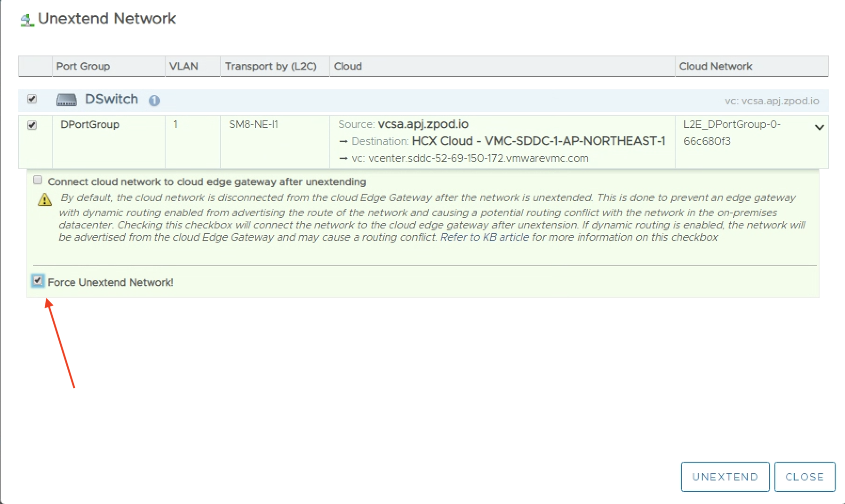Click the Unextend Network title icon
The width and height of the screenshot is (845, 504).
click(27, 20)
